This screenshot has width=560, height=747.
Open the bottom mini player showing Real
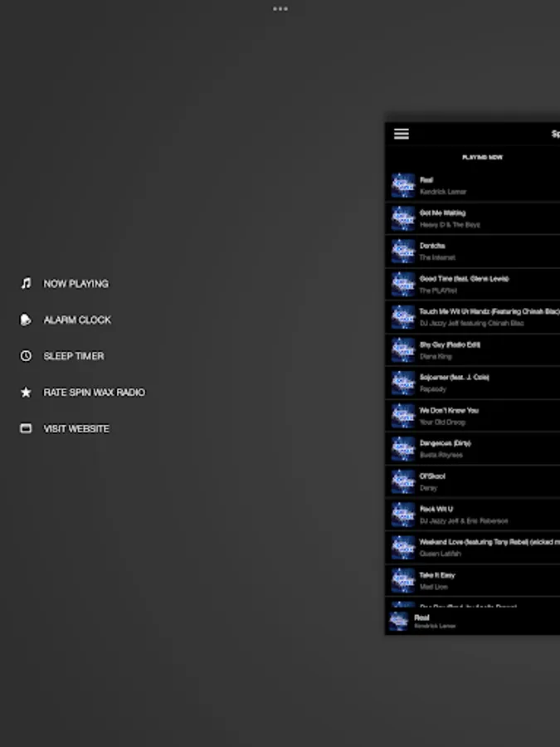coord(472,621)
